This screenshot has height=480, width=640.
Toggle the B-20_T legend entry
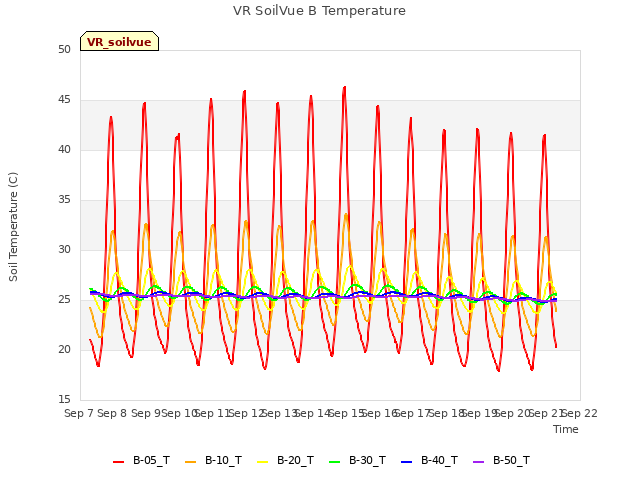pyautogui.click(x=285, y=461)
